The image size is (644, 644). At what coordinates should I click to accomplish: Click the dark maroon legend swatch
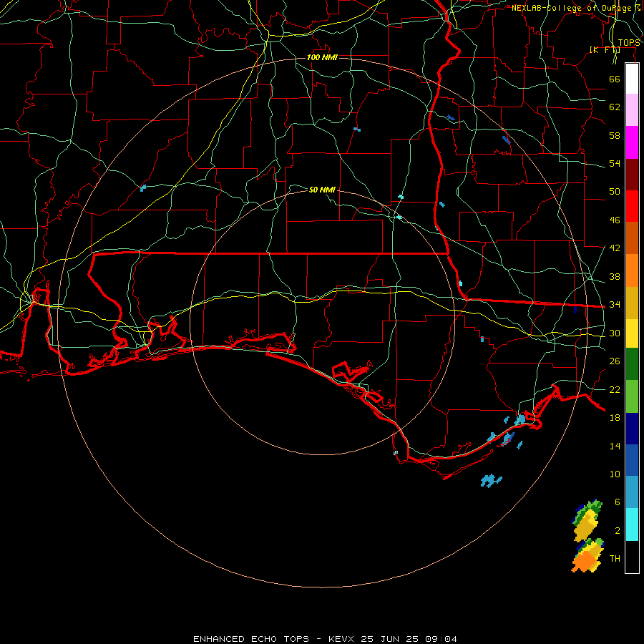pos(632,175)
